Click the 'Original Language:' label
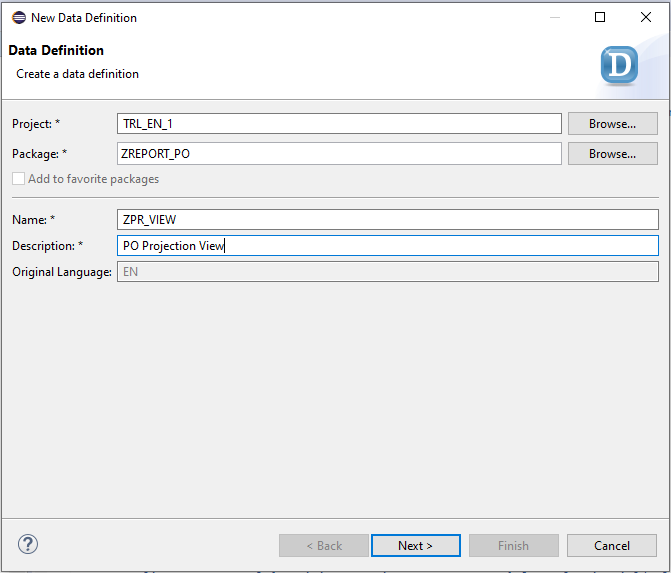The width and height of the screenshot is (671, 573). [62, 272]
